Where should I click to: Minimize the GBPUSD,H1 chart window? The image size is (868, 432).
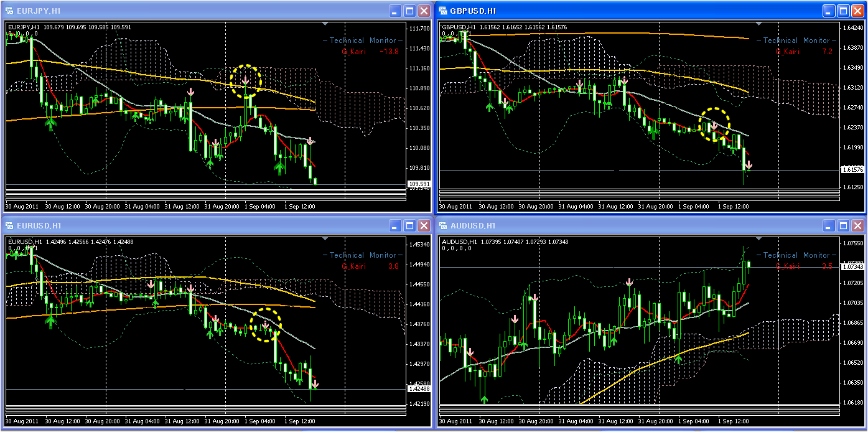pos(829,11)
